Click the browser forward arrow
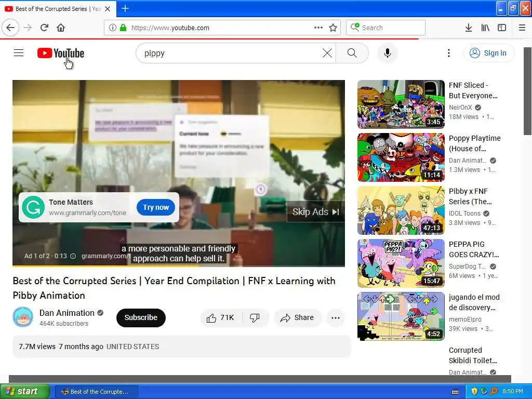Viewport: 532px width, 399px height. pyautogui.click(x=28, y=28)
